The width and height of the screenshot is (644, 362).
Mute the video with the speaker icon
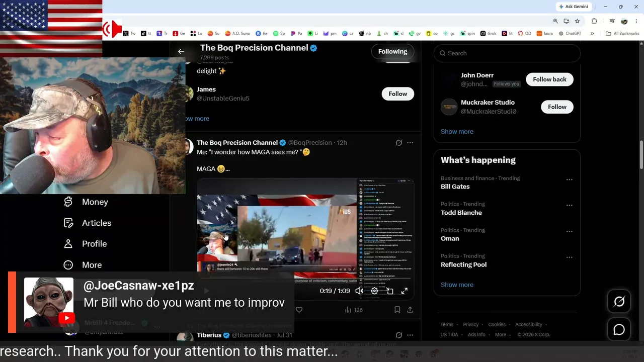pyautogui.click(x=359, y=291)
